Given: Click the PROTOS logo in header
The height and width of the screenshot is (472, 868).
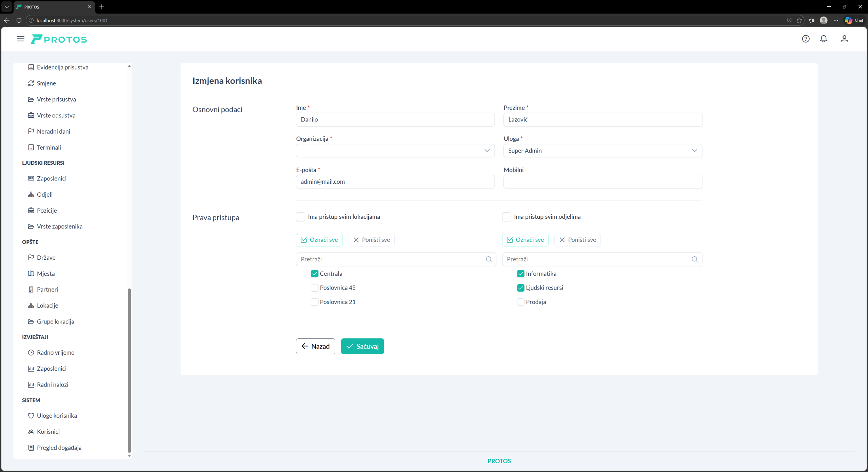Looking at the screenshot, I should click(x=59, y=39).
